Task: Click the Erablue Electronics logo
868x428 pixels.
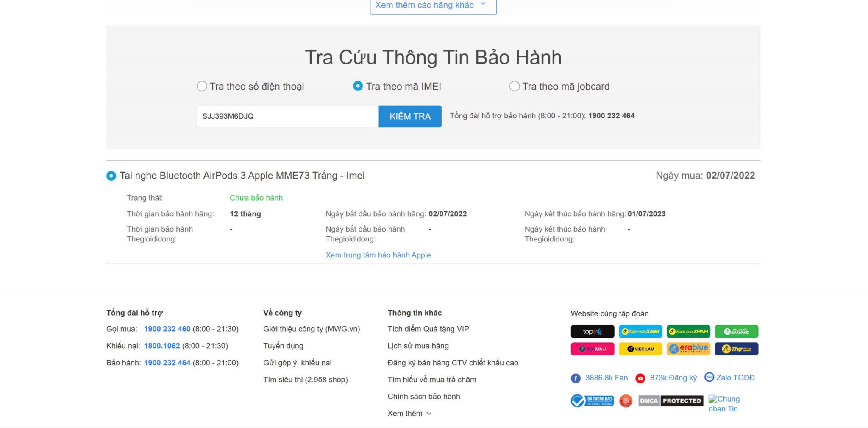Action: pyautogui.click(x=688, y=349)
